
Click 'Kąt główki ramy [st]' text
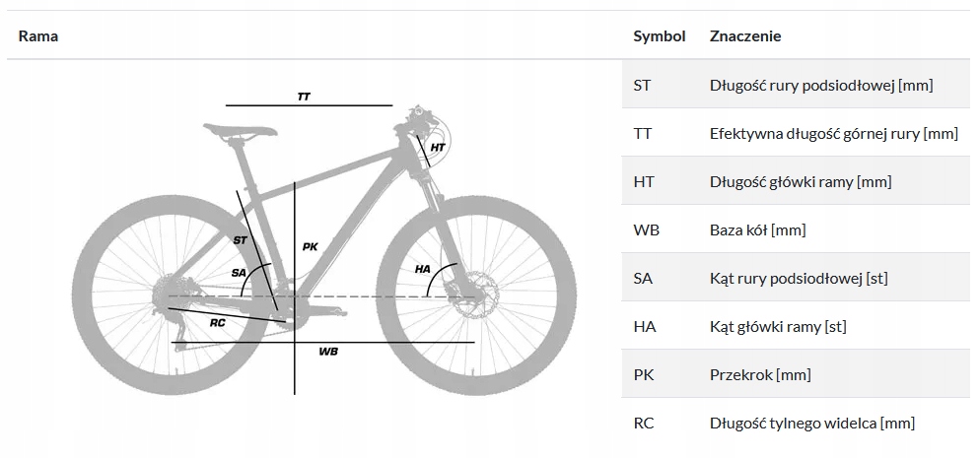coord(778,326)
